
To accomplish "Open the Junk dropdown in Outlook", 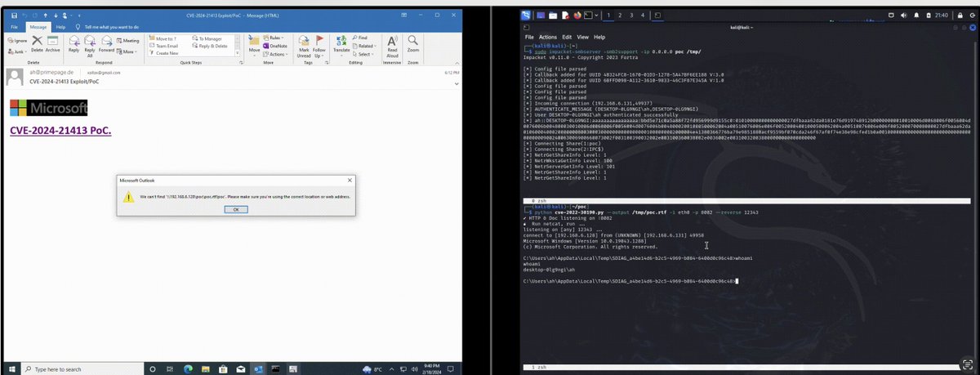I will coord(16,50).
